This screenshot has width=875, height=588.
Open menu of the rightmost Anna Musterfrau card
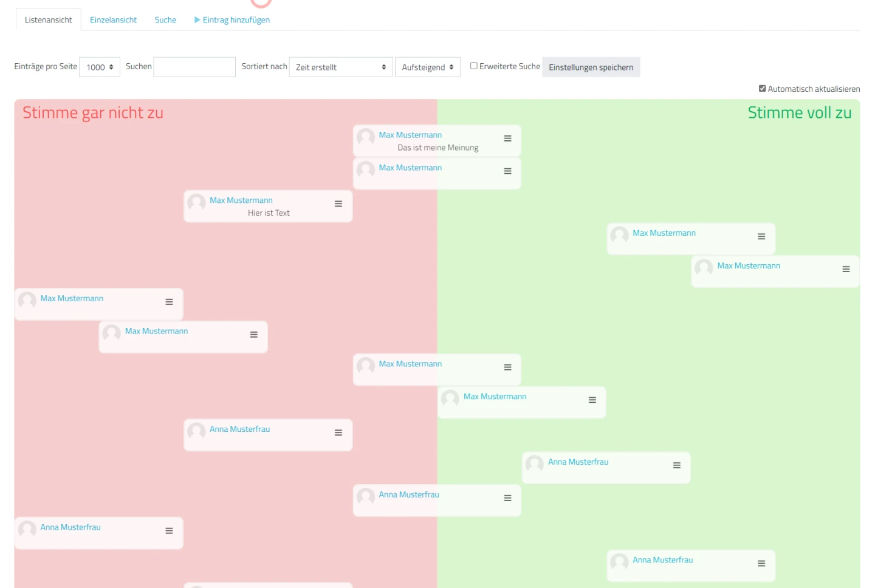pos(761,564)
